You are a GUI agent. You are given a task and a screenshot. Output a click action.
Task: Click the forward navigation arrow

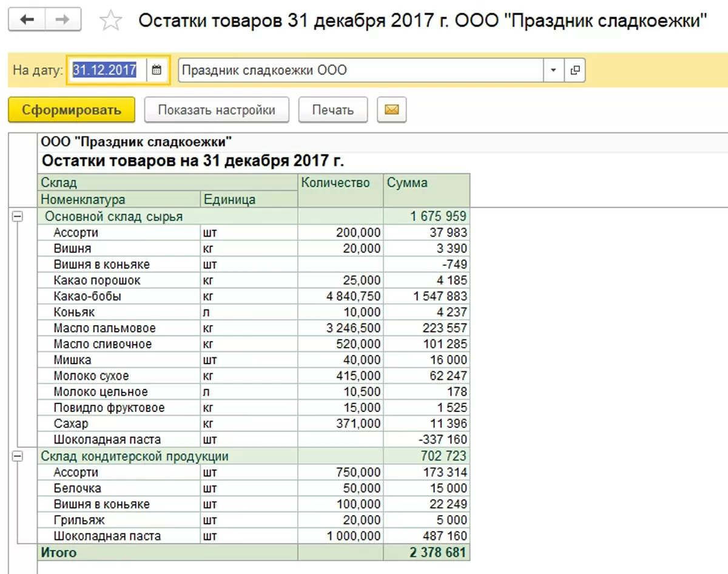[x=62, y=20]
